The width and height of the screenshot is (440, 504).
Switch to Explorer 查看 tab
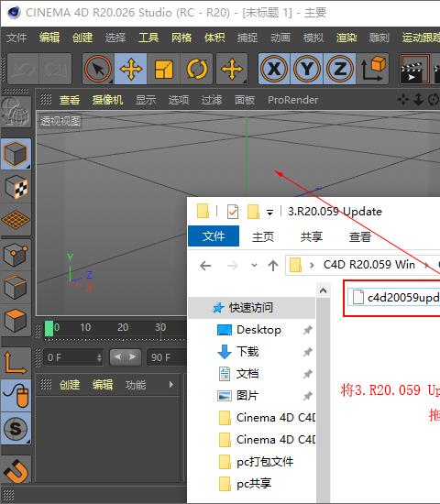pyautogui.click(x=360, y=237)
